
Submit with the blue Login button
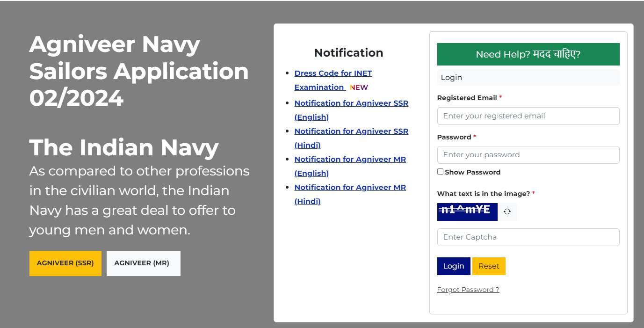point(454,266)
